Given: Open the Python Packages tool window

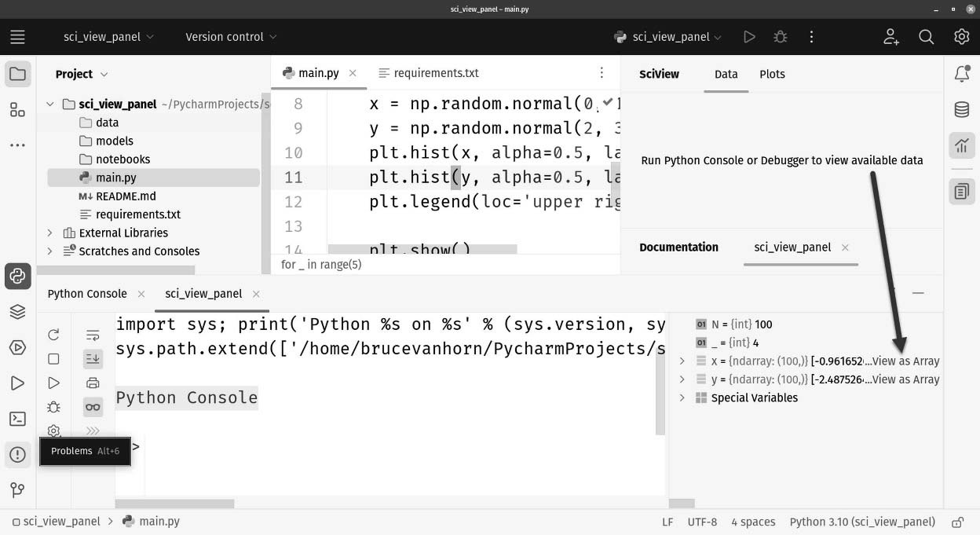Looking at the screenshot, I should click(x=17, y=312).
